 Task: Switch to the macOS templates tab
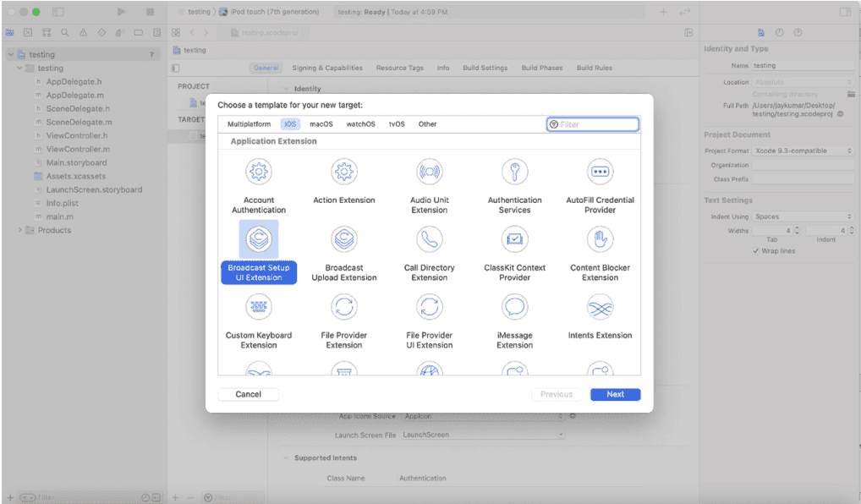[321, 124]
